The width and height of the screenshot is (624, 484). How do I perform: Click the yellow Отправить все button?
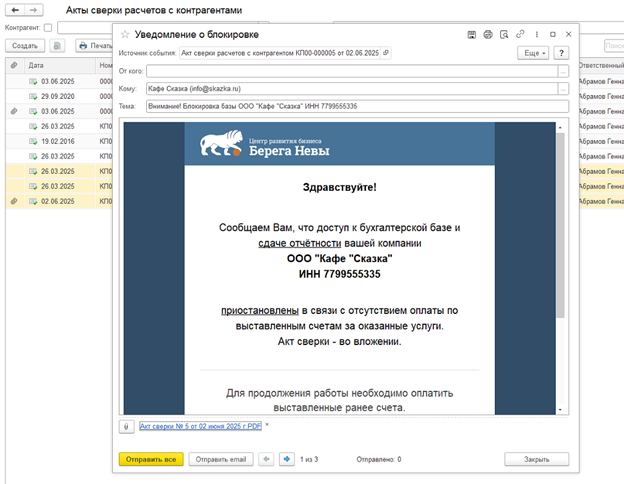coord(151,459)
